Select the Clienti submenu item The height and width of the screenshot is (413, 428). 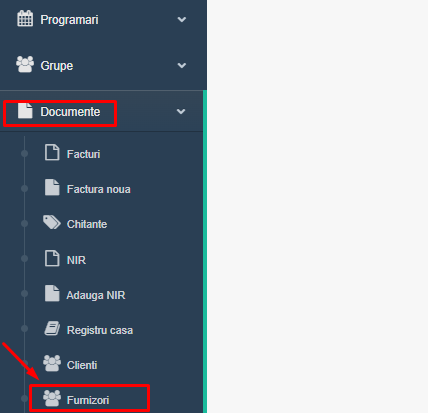click(82, 365)
